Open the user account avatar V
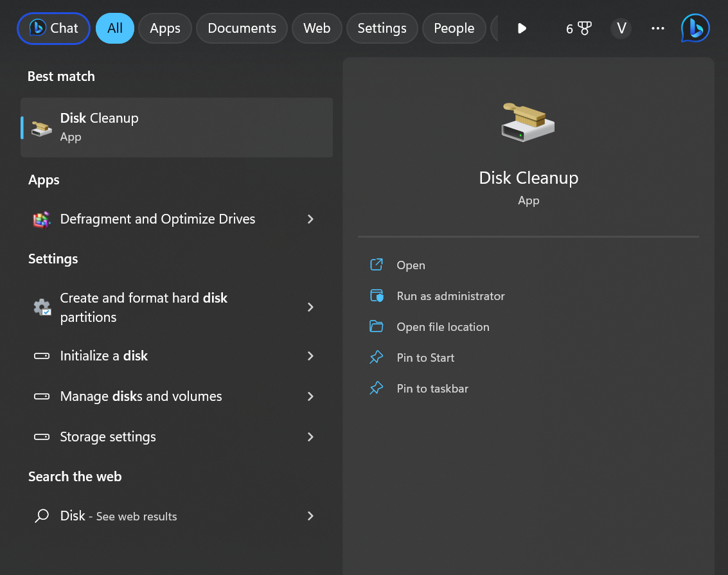 tap(621, 28)
